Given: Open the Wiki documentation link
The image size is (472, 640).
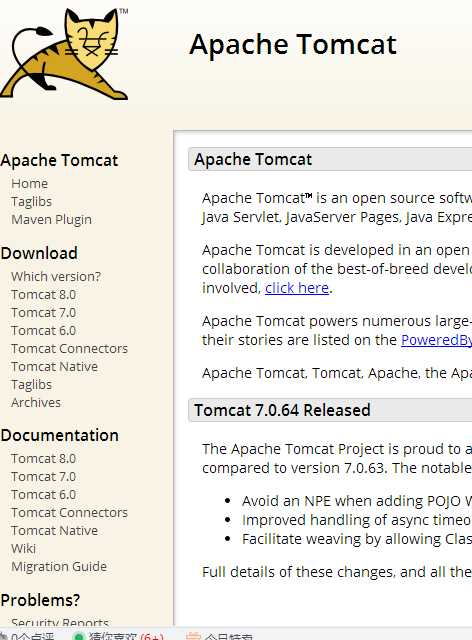Looking at the screenshot, I should (x=23, y=549).
